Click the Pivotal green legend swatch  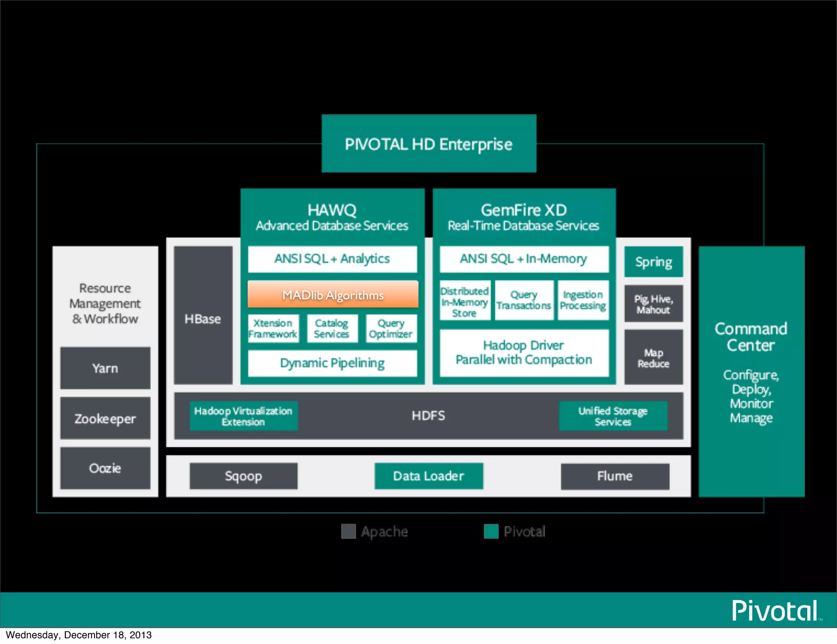coord(491,531)
